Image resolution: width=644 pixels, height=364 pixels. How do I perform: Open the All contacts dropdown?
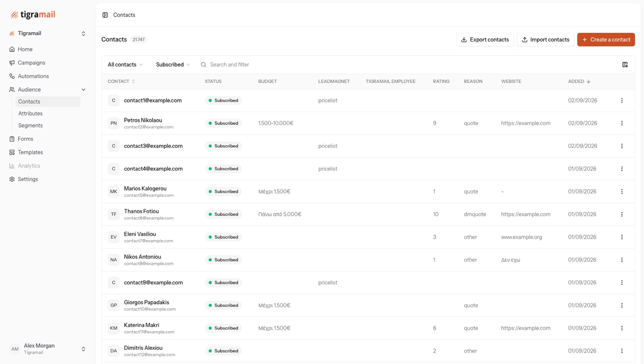click(x=125, y=65)
